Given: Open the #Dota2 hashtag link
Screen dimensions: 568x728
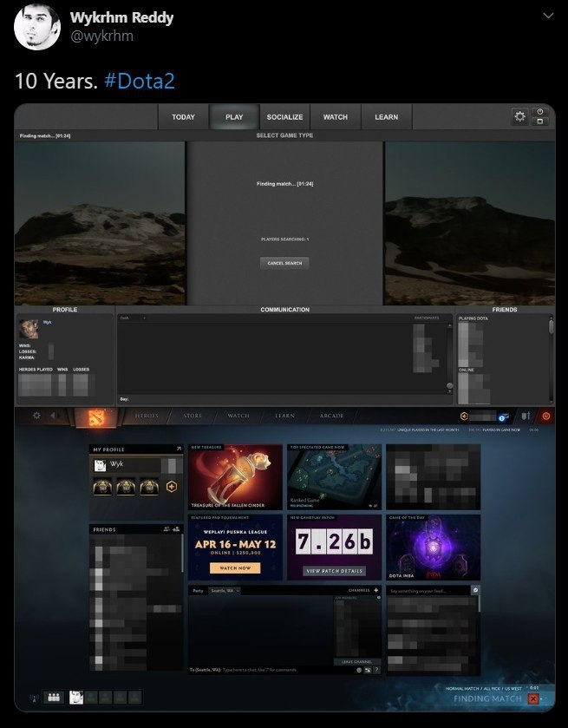Looking at the screenshot, I should tap(140, 81).
